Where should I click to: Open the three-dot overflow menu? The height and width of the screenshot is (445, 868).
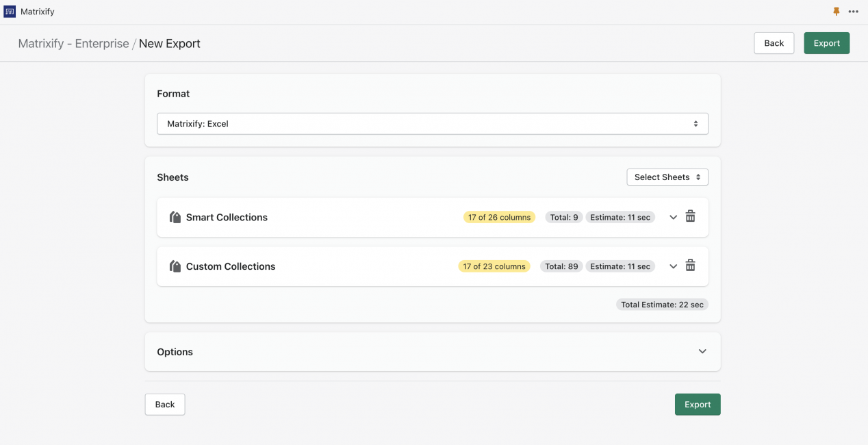(854, 11)
